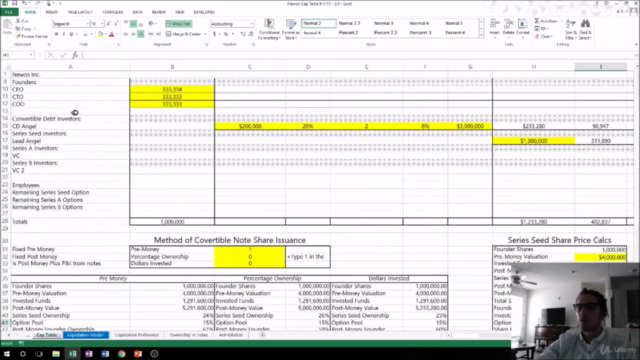Activate the Format Painter brush

tap(32, 36)
